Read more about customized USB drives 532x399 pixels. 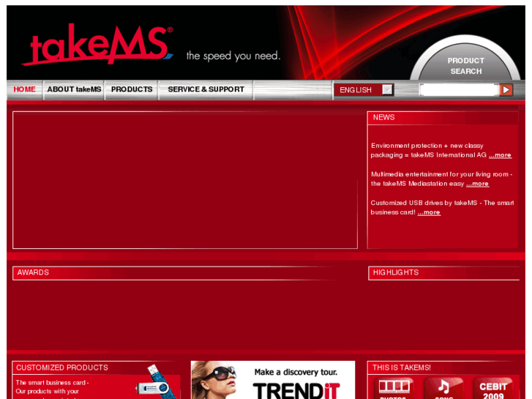click(429, 212)
